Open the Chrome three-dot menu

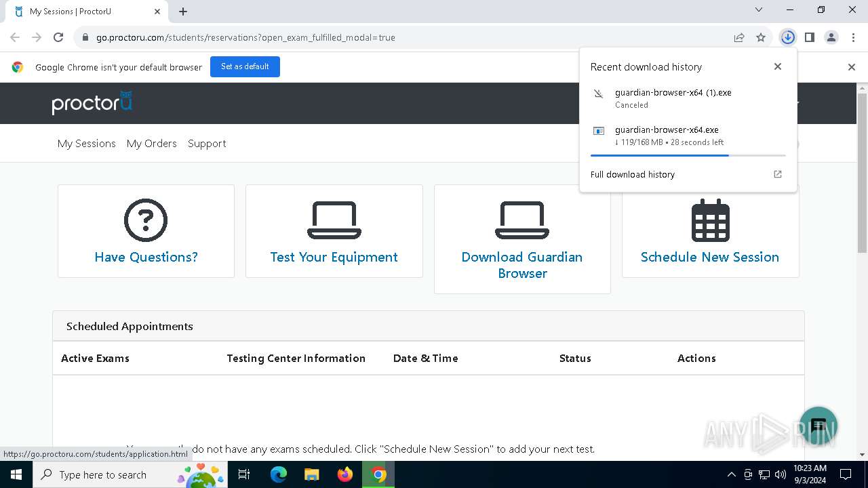[x=852, y=37]
